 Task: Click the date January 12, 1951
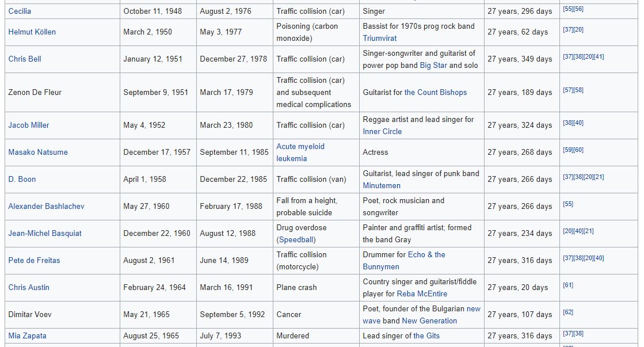153,59
